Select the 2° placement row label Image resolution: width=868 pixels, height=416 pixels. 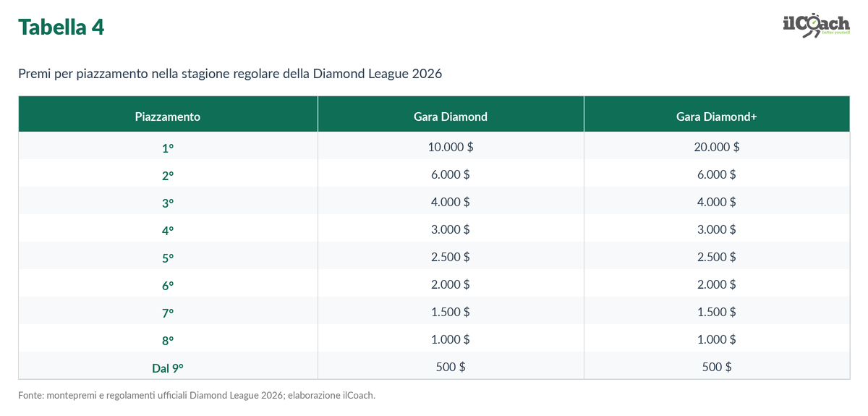168,175
